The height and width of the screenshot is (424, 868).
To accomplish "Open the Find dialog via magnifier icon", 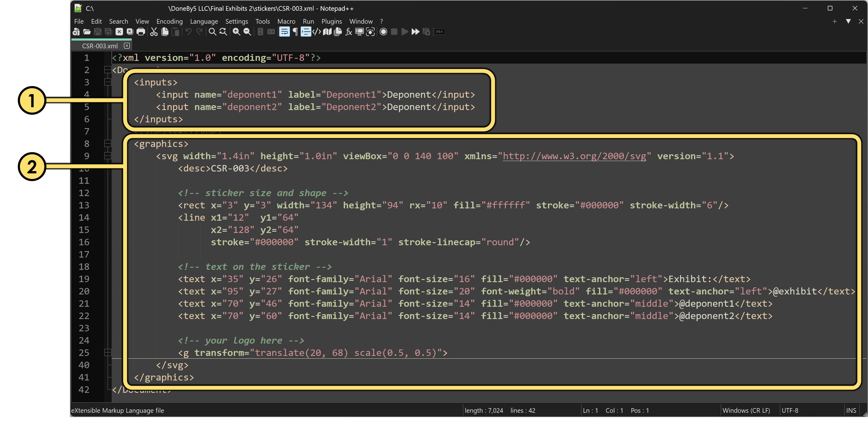I will [x=212, y=32].
